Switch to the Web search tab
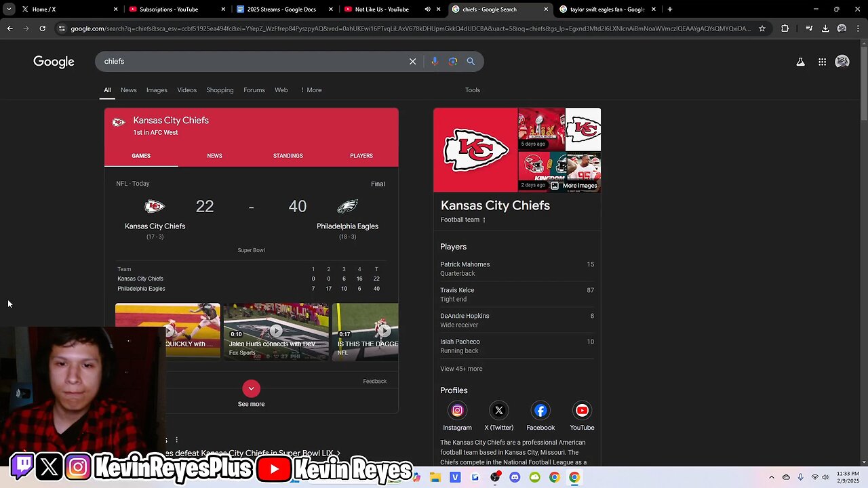Screen dimensions: 868x488 tap(281, 90)
